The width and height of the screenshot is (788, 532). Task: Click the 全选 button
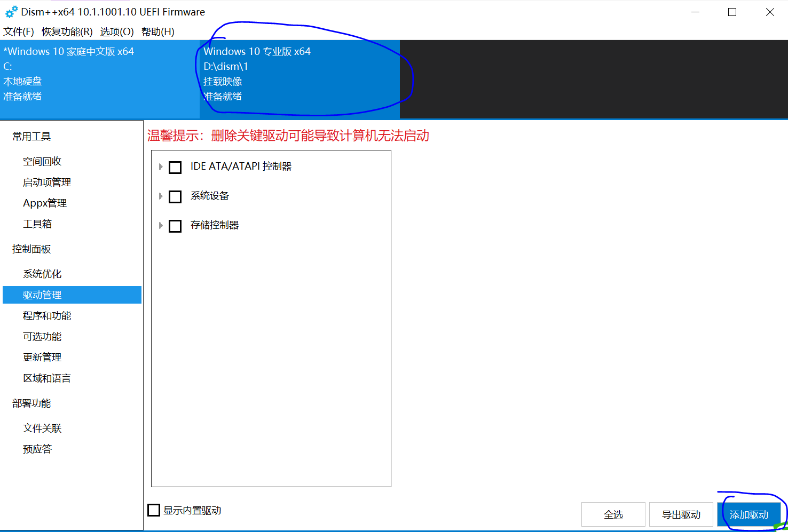click(x=613, y=514)
